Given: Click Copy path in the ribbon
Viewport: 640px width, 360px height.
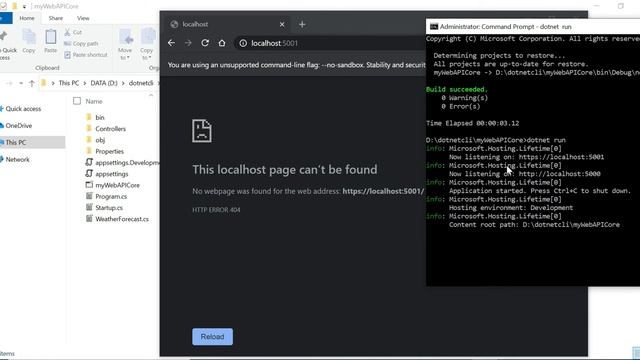Looking at the screenshot, I should point(81,43).
